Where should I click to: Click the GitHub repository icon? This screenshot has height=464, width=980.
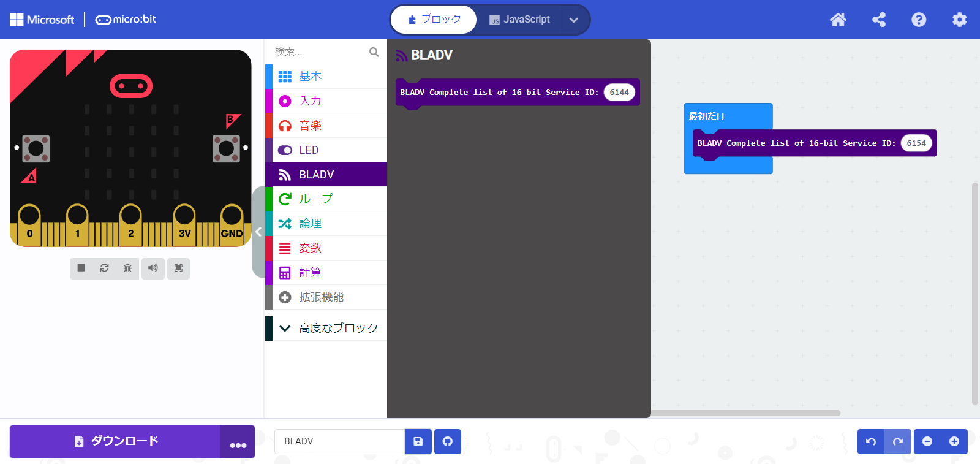pyautogui.click(x=448, y=441)
